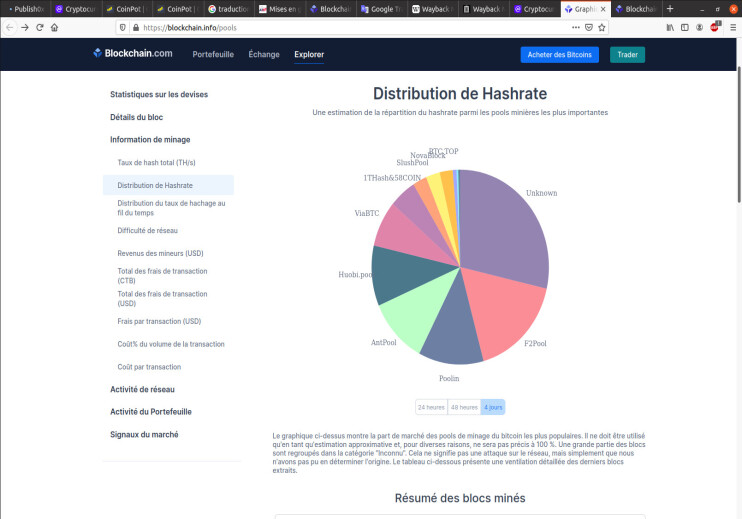Go to browser home via house icon

54,27
